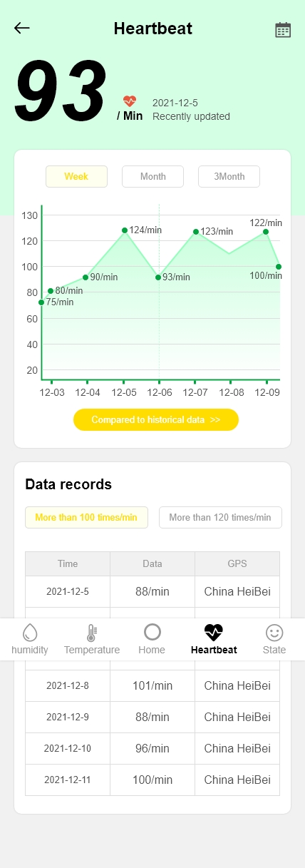Screen dimensions: 305x868
Task: Select the Week range toggle
Action: [x=76, y=176]
